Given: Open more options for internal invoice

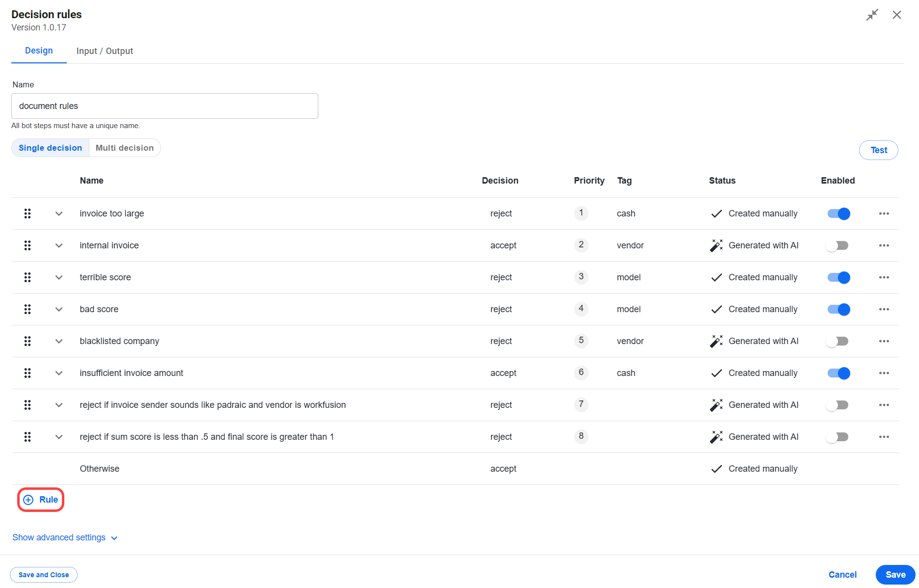Looking at the screenshot, I should click(x=884, y=245).
